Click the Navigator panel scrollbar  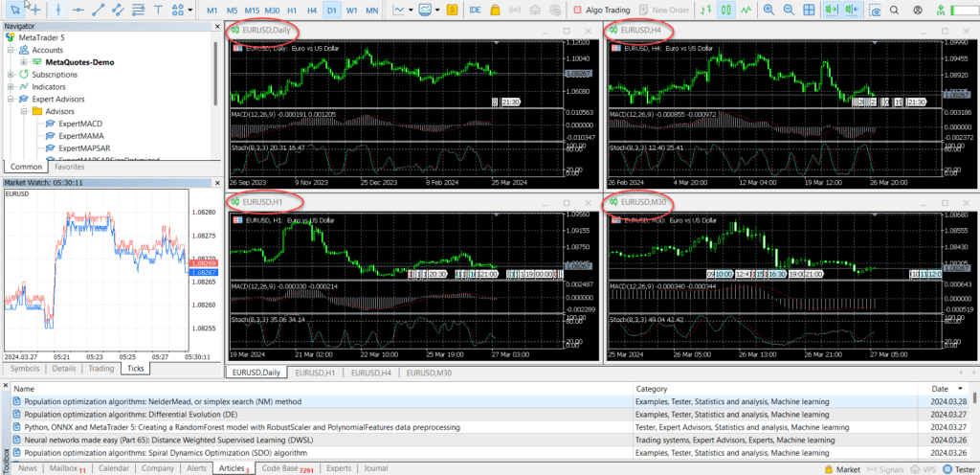click(x=215, y=75)
